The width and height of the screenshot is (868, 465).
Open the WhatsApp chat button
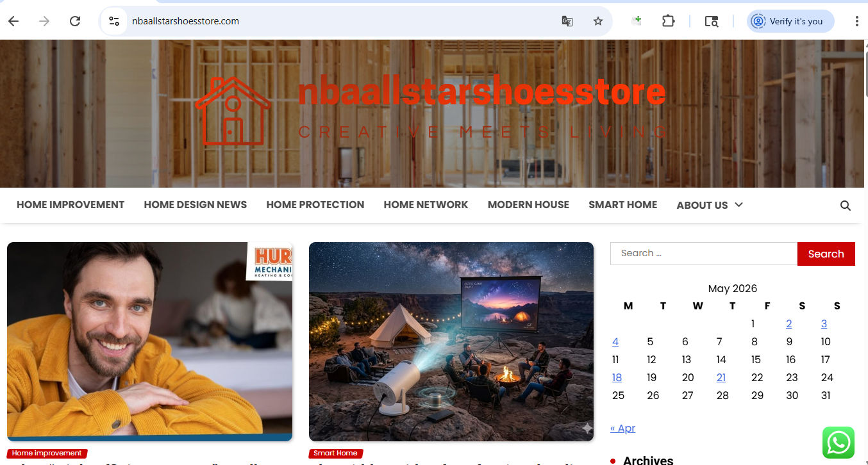pyautogui.click(x=839, y=443)
